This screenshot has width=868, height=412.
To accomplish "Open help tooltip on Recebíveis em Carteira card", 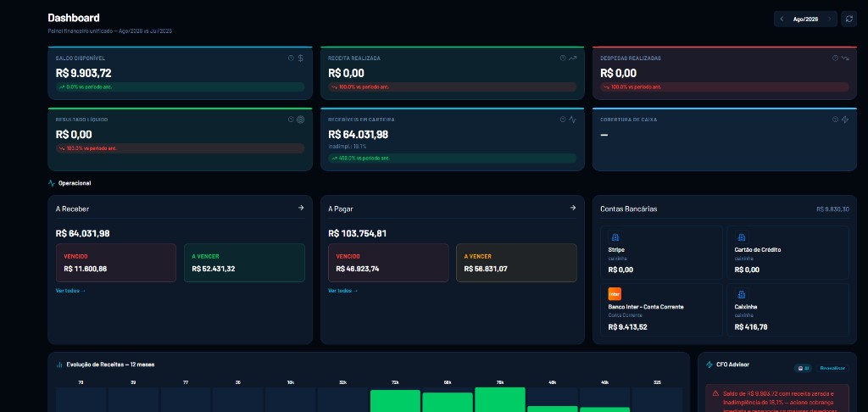I will coord(563,119).
